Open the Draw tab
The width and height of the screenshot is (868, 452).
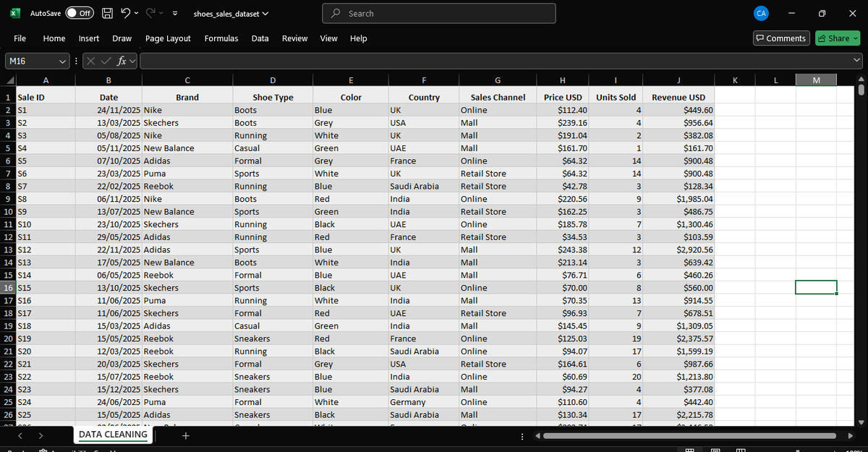[x=122, y=38]
